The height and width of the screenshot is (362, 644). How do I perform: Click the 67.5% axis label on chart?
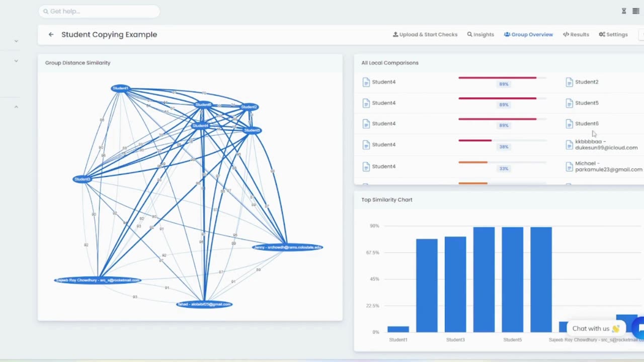pyautogui.click(x=373, y=252)
